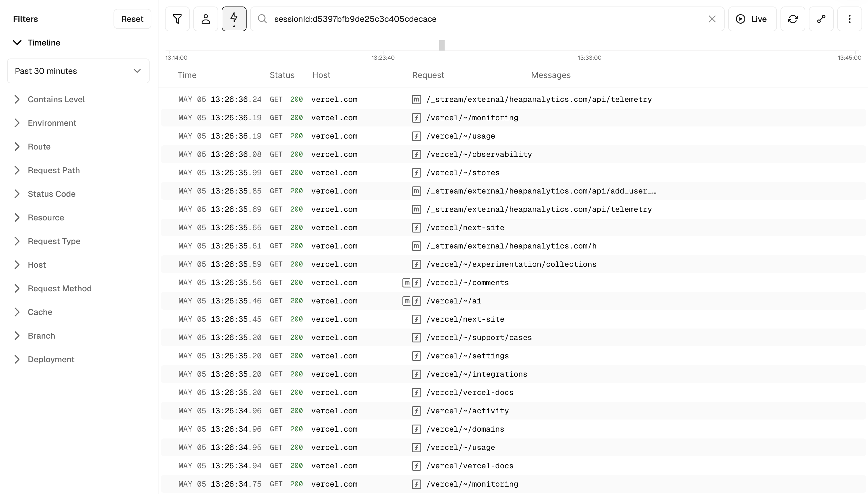Collapse the Timeline section
The height and width of the screenshot is (494, 868).
click(x=37, y=43)
